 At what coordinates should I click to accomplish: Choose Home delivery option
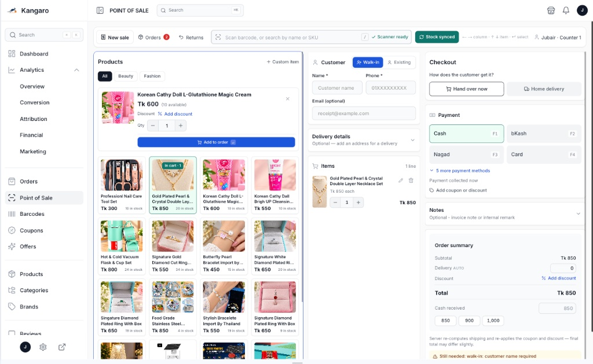click(x=544, y=89)
